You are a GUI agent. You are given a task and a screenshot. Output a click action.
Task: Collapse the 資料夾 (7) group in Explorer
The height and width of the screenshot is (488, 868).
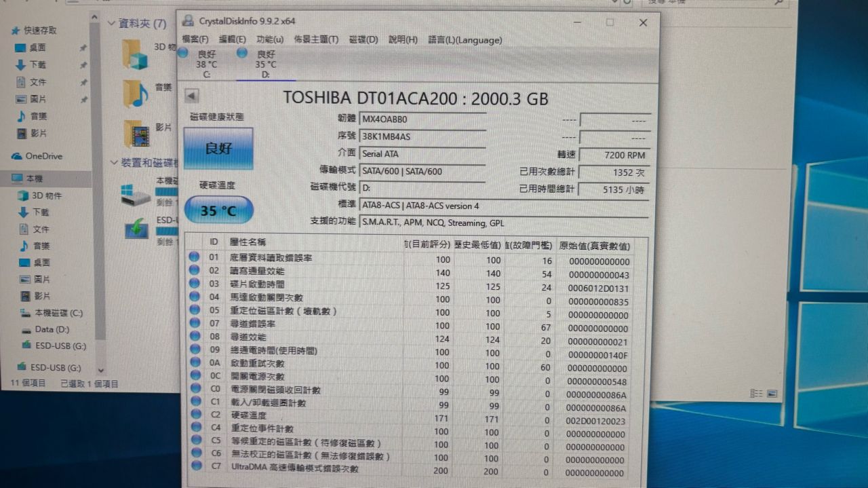tap(112, 23)
